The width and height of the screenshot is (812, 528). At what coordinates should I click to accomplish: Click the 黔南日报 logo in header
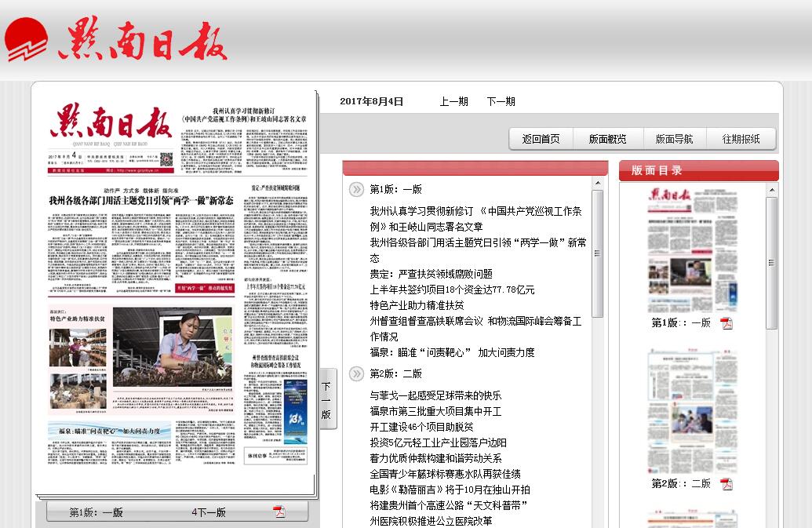tap(118, 39)
